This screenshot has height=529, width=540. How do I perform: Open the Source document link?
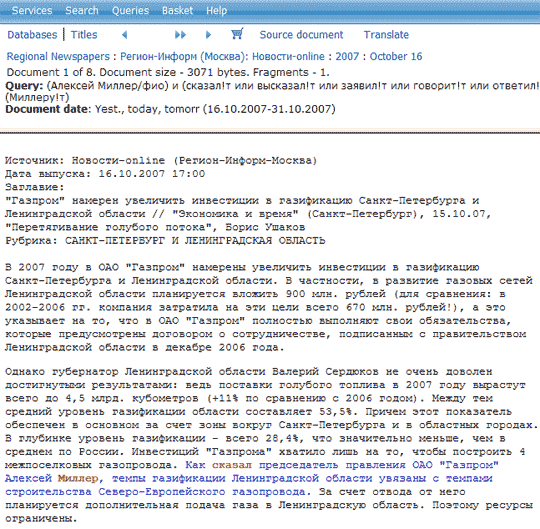[x=301, y=35]
